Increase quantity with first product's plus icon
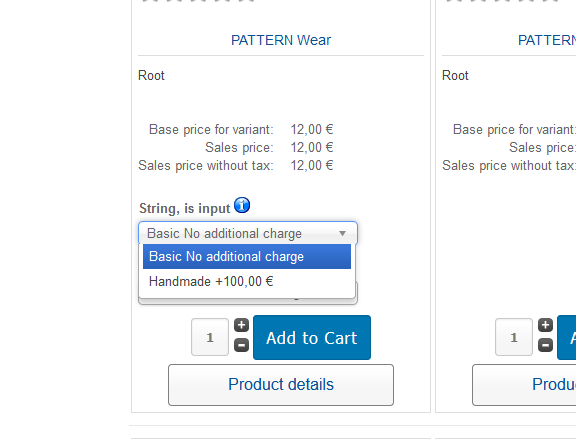Viewport: 576px width, 439px height. 241,325
